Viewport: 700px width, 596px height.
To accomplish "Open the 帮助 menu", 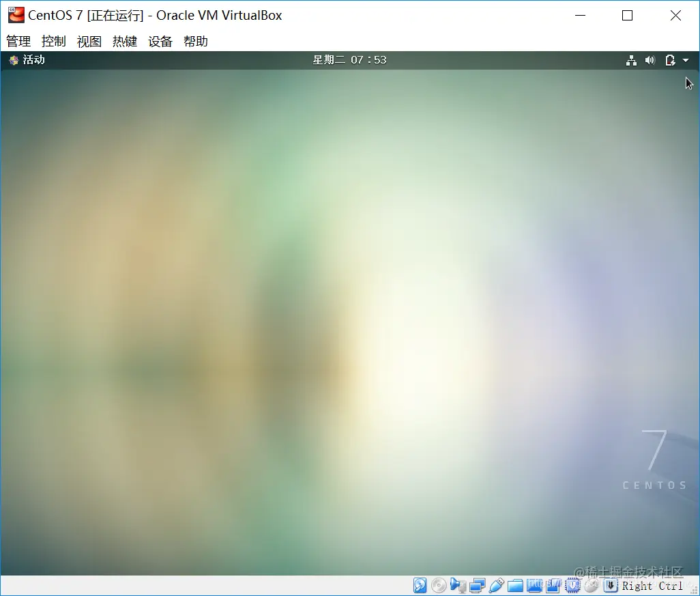I will (x=196, y=42).
